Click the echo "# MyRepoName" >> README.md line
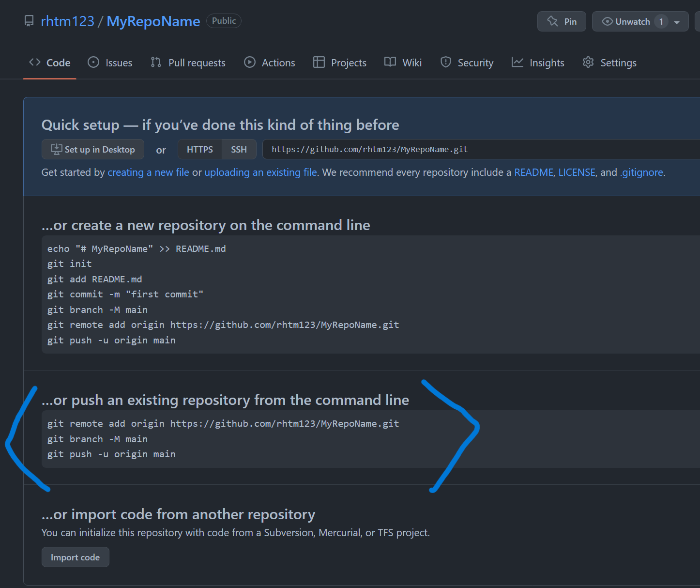Image resolution: width=700 pixels, height=588 pixels. [x=137, y=249]
